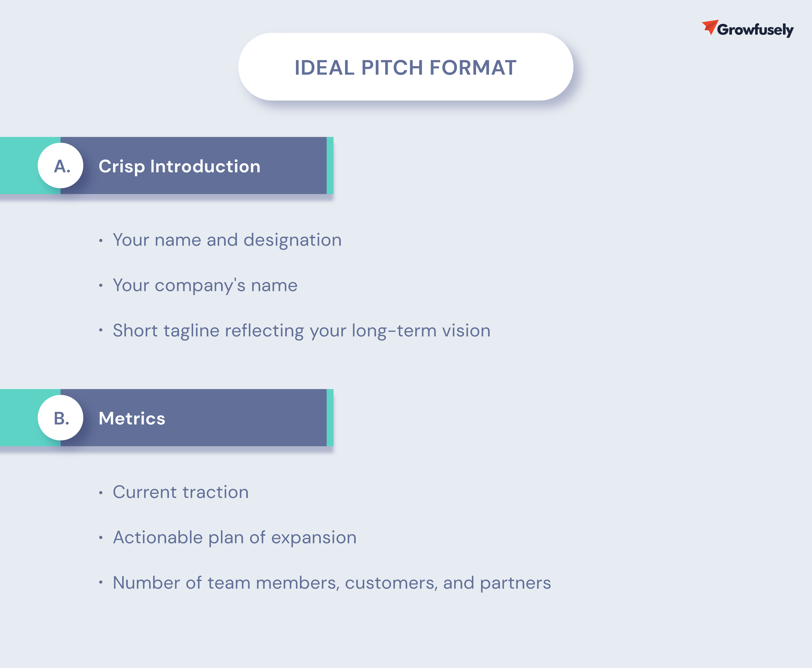The height and width of the screenshot is (668, 812).
Task: Click the 'Your company's name' line
Action: click(205, 286)
